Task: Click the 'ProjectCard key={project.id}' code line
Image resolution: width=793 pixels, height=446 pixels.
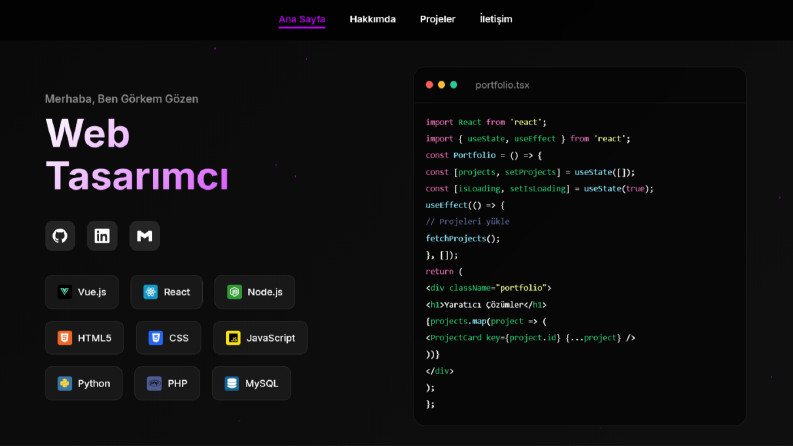Action: coord(531,338)
